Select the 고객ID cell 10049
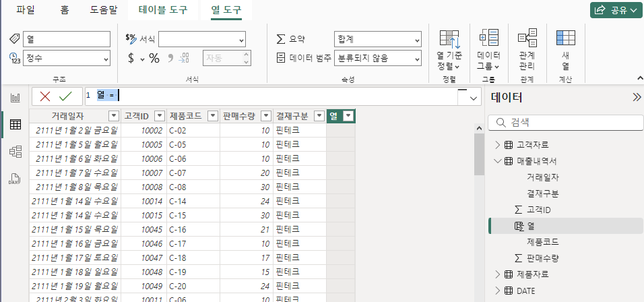 pos(143,286)
